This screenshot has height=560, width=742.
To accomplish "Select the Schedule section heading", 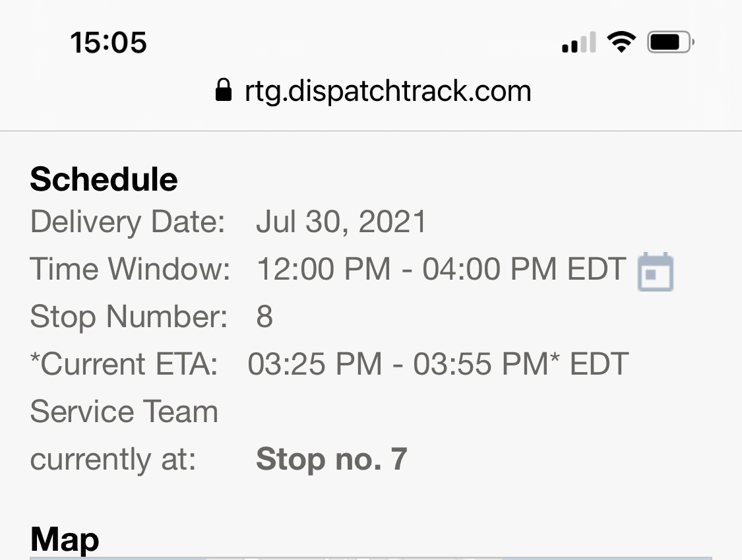I will click(x=103, y=179).
